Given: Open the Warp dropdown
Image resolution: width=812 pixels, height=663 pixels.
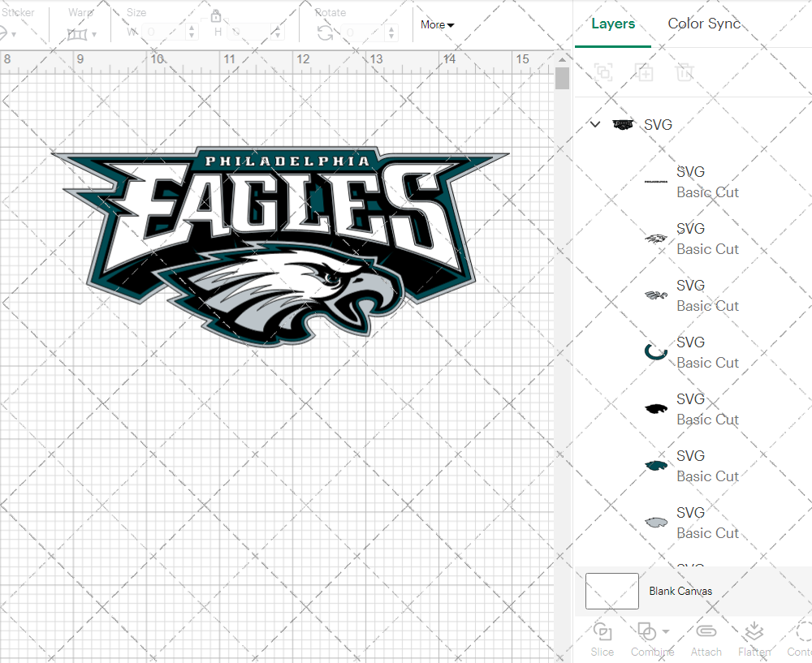Looking at the screenshot, I should [x=82, y=34].
